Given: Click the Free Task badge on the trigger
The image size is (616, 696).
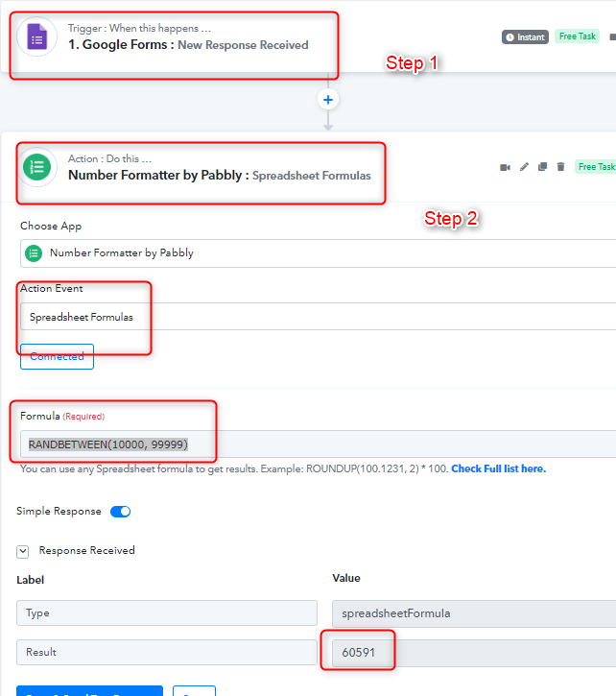Looking at the screenshot, I should pos(577,36).
